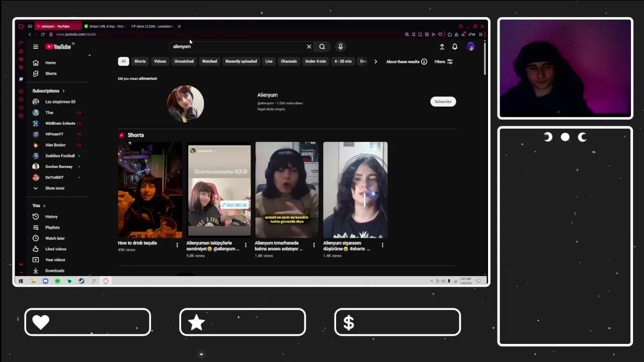Open options for How to drink tequila
The image size is (644, 362).
tap(177, 245)
